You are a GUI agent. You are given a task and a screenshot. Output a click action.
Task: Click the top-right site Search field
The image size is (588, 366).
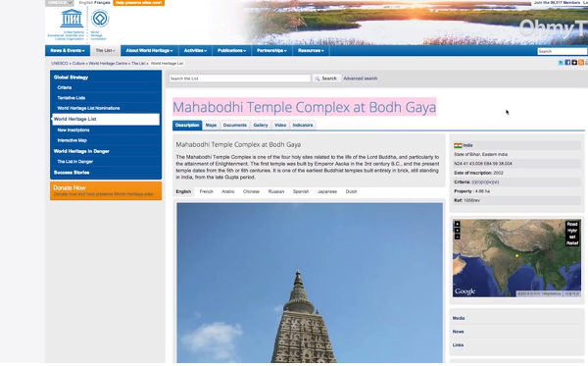(x=563, y=51)
